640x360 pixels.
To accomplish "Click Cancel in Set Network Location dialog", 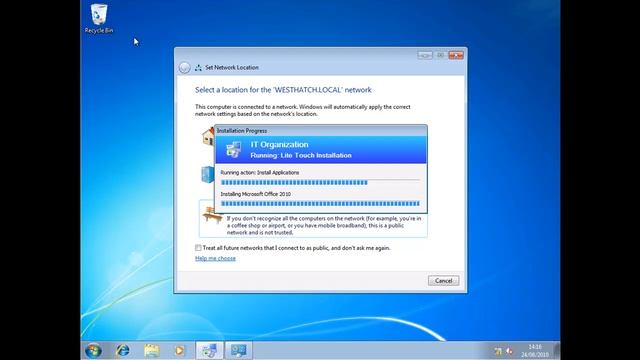I will [x=443, y=281].
